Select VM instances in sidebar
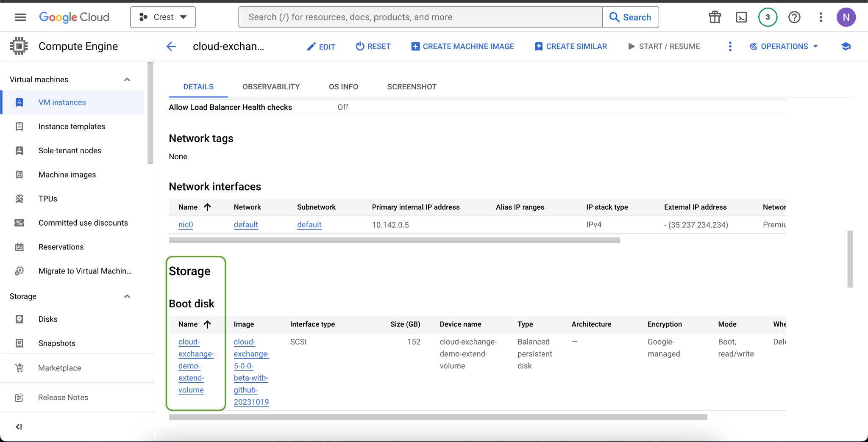Screen dimensions: 868x442 click(x=72, y=102)
